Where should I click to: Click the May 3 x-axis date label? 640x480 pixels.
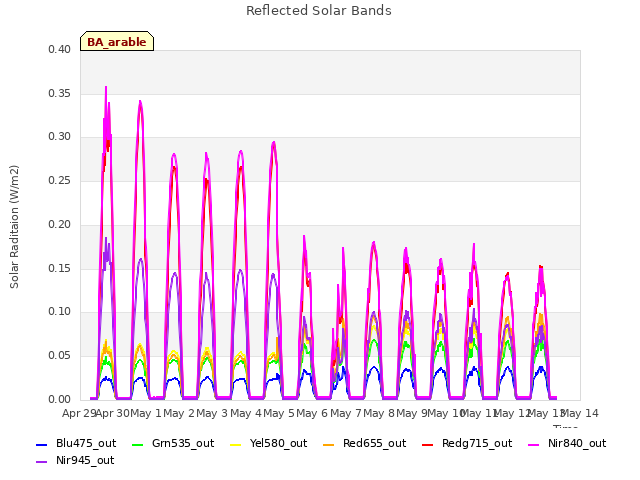coord(212,414)
